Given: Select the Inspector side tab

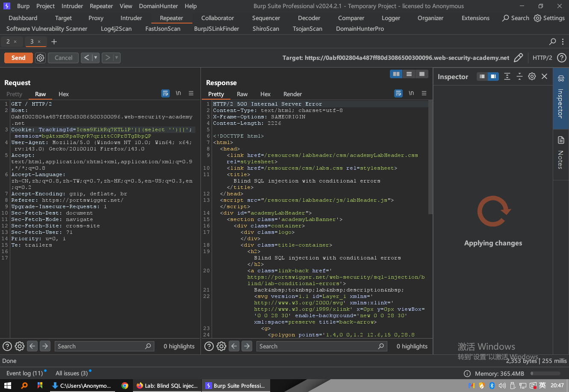Looking at the screenshot, I should click(x=561, y=99).
